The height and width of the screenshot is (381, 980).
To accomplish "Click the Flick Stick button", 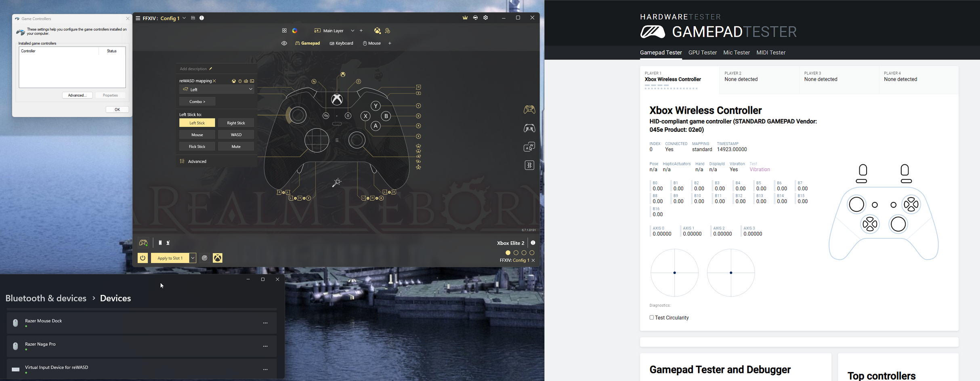I will point(197,147).
